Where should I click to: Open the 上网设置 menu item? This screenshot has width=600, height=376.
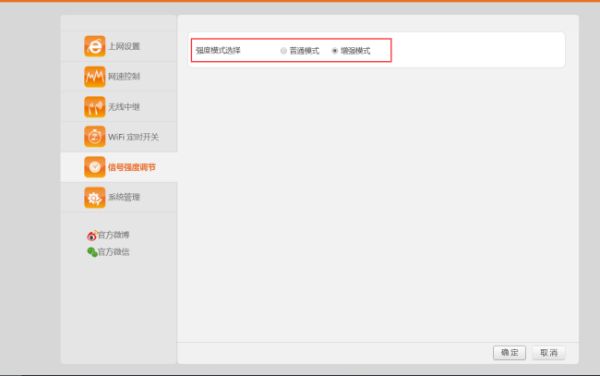pyautogui.click(x=119, y=46)
